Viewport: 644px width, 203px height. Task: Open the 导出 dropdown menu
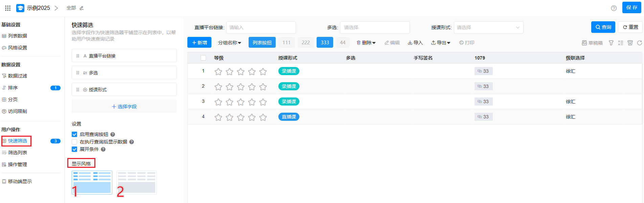pos(440,43)
